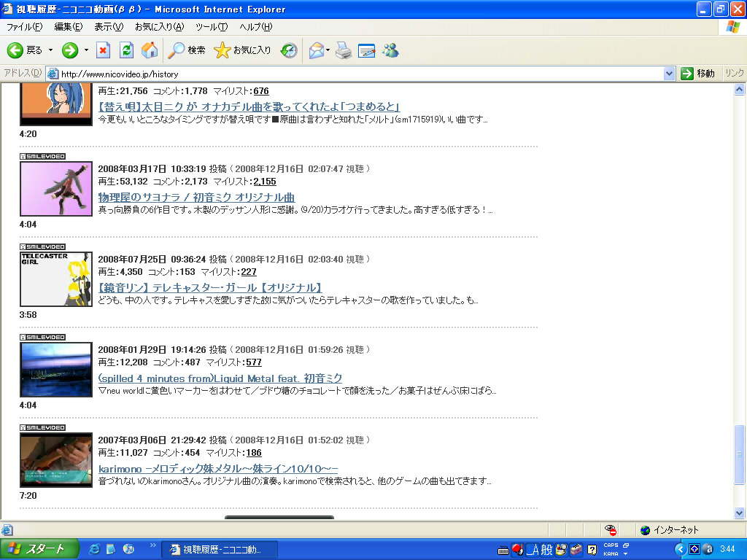Click the IME input mode A indicator
Image resolution: width=747 pixels, height=560 pixels.
(532, 550)
